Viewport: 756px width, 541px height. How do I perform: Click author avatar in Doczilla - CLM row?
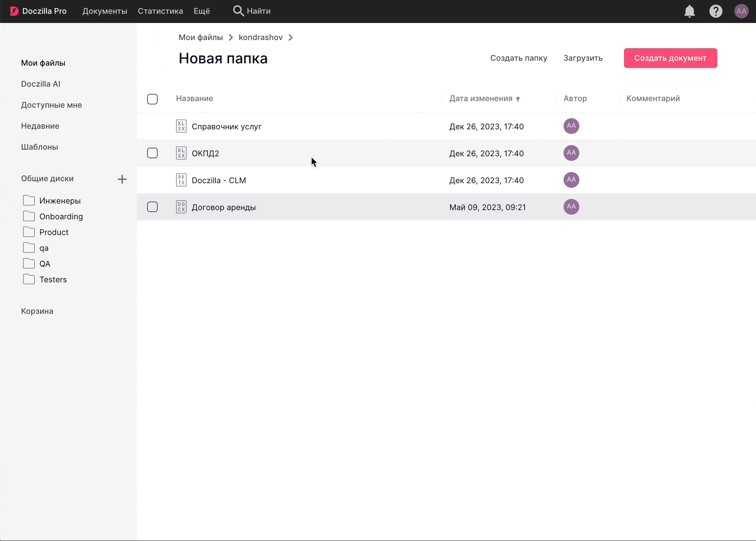571,180
